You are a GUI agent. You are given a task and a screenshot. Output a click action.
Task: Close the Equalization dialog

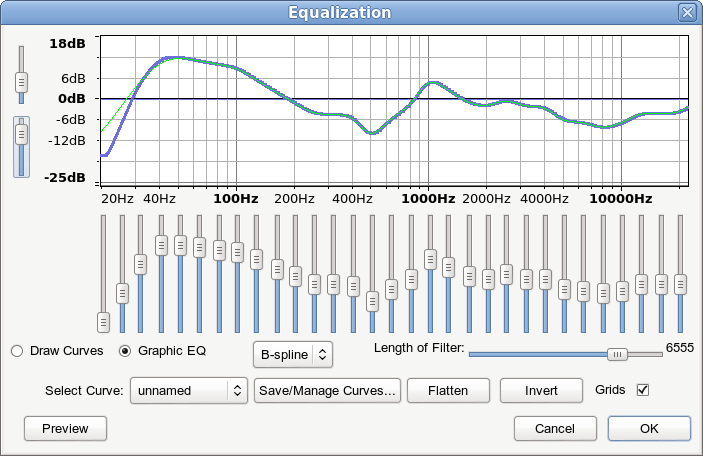(x=687, y=12)
